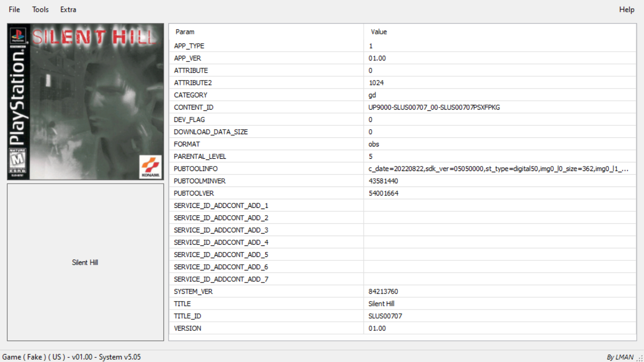The height and width of the screenshot is (362, 644).
Task: Open the Tools menu
Action: click(x=40, y=9)
